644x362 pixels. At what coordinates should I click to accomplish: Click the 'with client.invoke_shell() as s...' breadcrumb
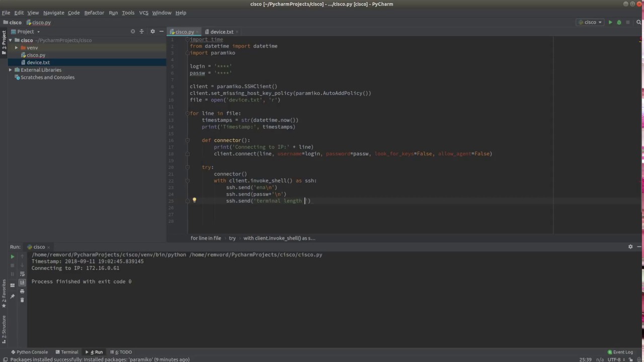pyautogui.click(x=279, y=238)
